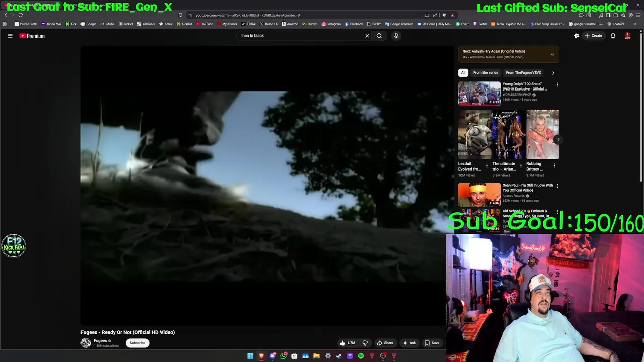
Task: Open Steam from the taskbar
Action: (x=339, y=356)
